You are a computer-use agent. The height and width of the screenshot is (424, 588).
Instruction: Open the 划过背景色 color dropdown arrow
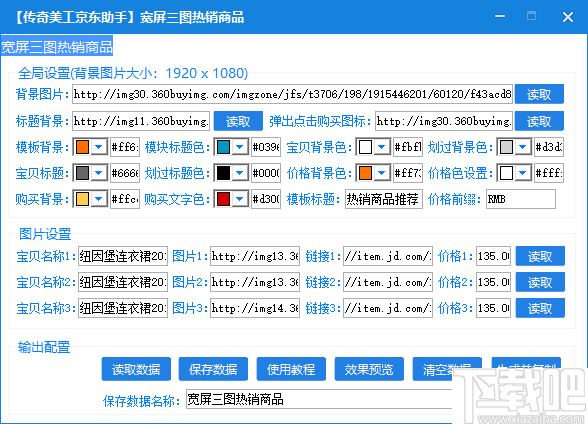click(x=522, y=147)
